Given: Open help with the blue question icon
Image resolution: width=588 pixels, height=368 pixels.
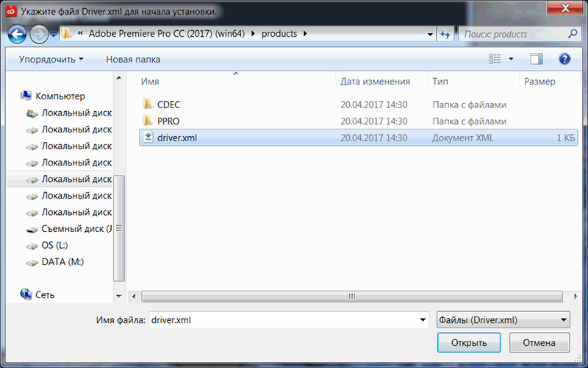Looking at the screenshot, I should (564, 59).
